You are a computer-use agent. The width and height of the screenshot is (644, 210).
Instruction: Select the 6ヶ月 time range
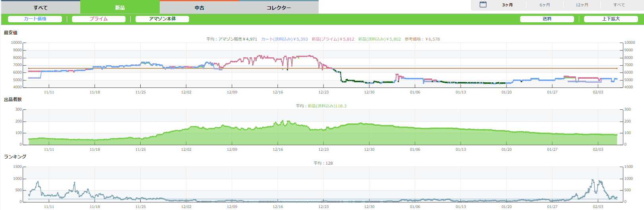[545, 5]
